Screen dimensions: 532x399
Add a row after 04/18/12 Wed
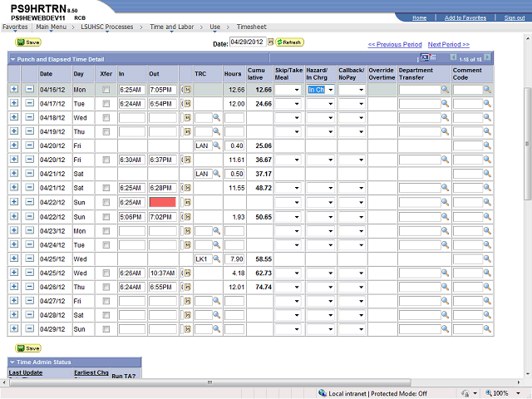pyautogui.click(x=14, y=117)
